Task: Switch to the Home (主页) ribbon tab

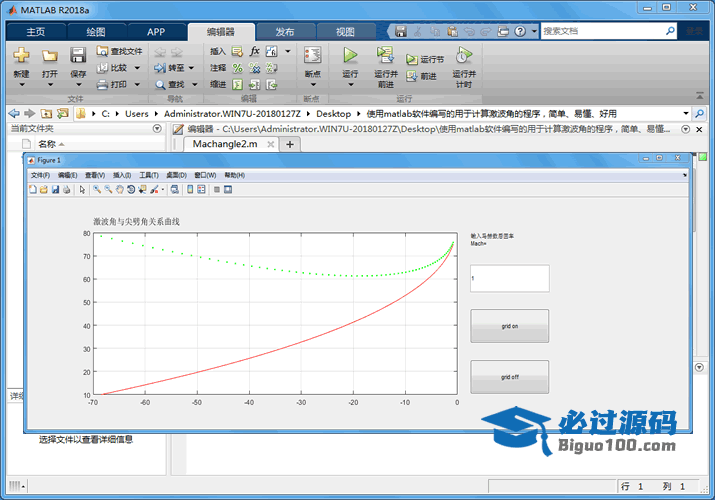Action: (36, 32)
